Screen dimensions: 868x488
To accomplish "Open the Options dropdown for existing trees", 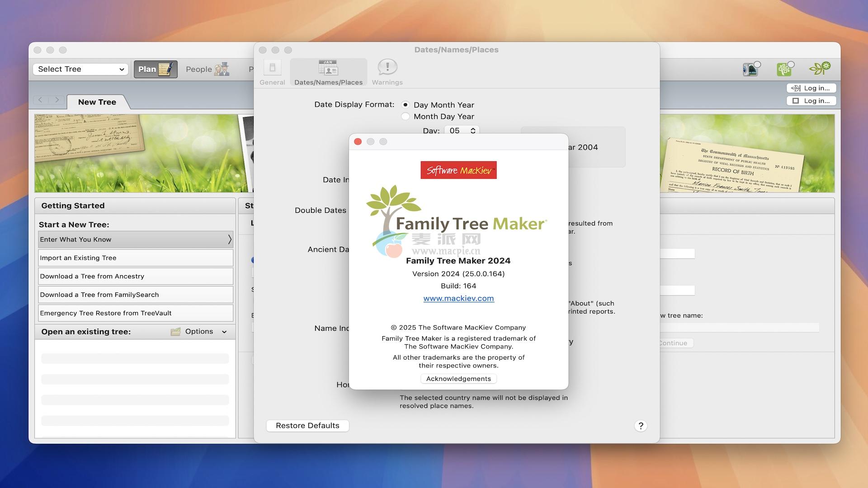I will click(206, 331).
